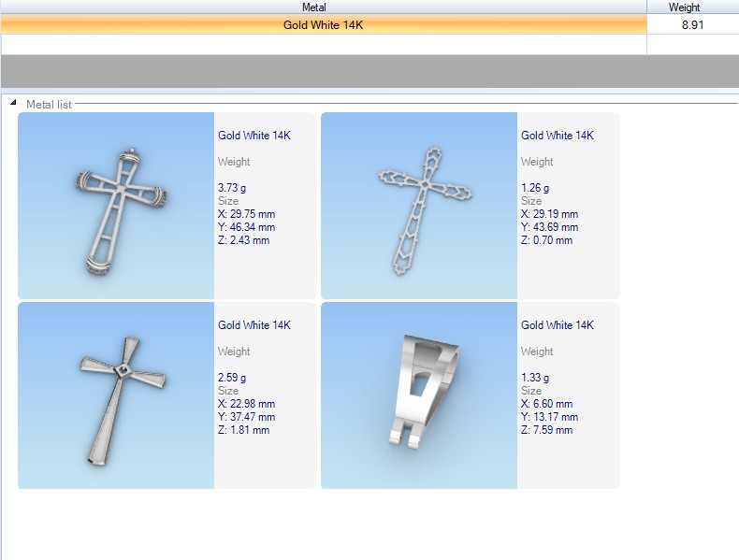Click the 1.26 g weight value
739x560 pixels.
(x=535, y=188)
